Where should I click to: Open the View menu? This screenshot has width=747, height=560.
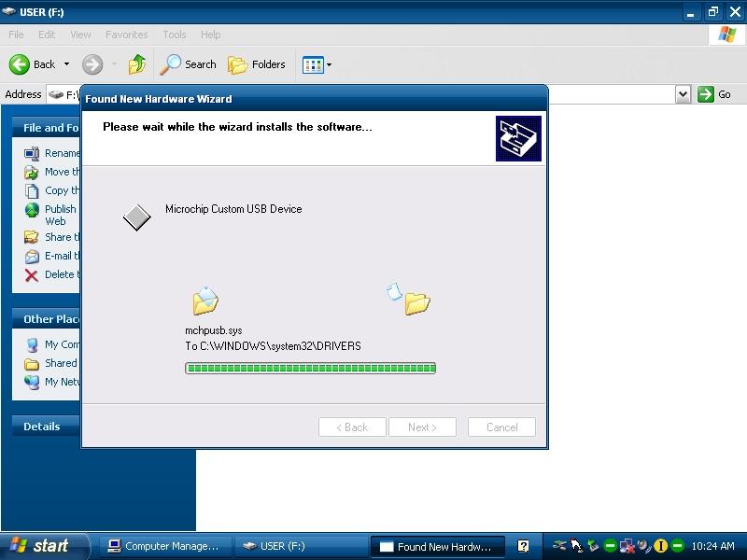(x=80, y=35)
